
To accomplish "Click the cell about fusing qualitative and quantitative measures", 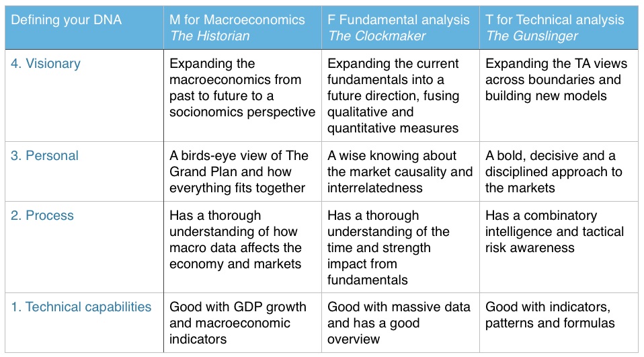I will coord(401,95).
